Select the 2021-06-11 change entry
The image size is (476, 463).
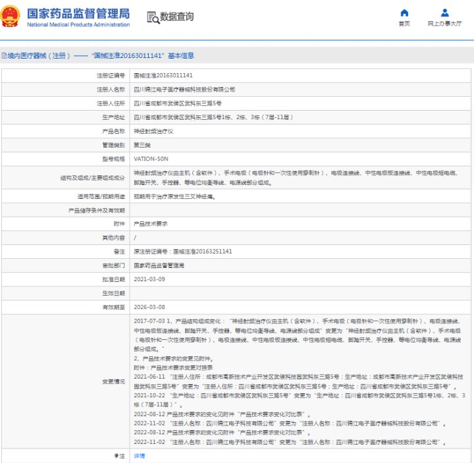[x=299, y=381]
